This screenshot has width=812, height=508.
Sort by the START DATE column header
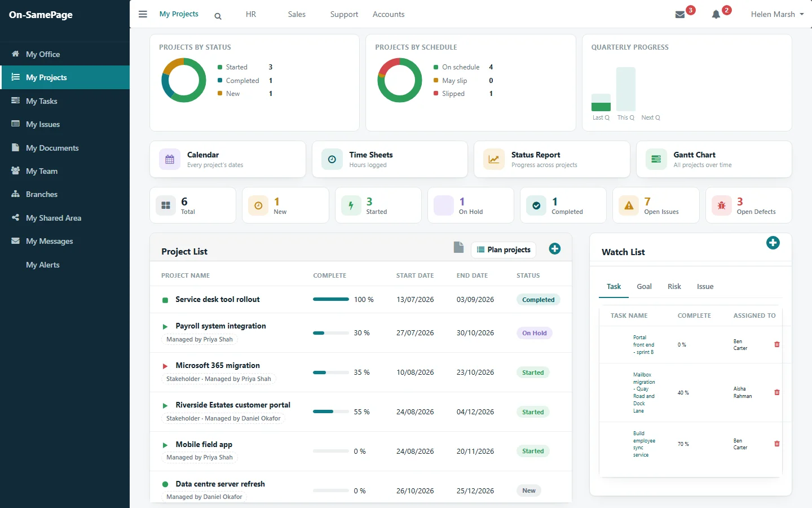tap(415, 275)
